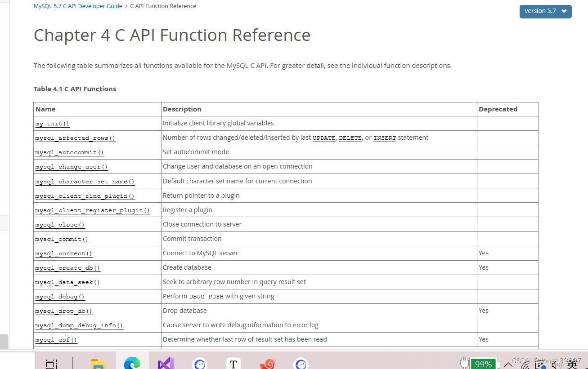Click 'Commit transaction' description

(x=192, y=239)
